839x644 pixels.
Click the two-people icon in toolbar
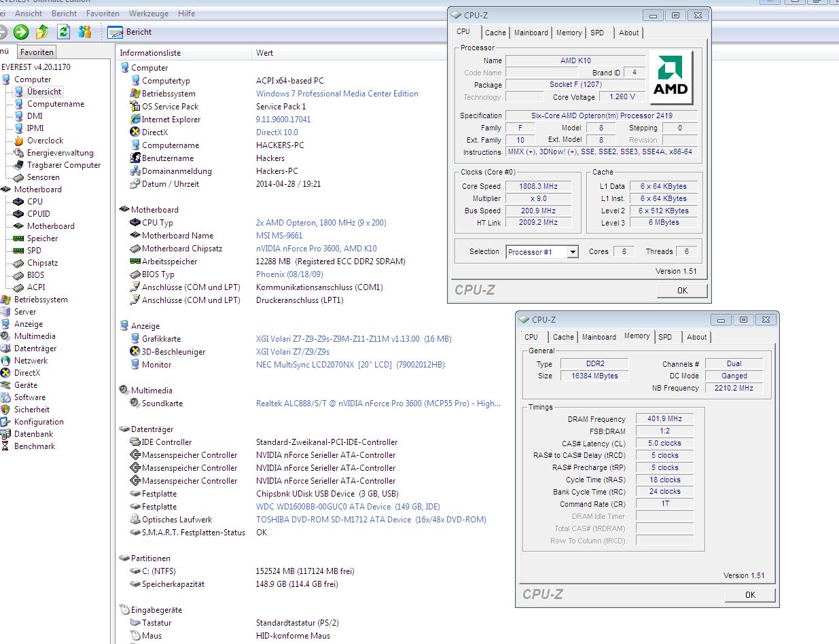[x=84, y=32]
